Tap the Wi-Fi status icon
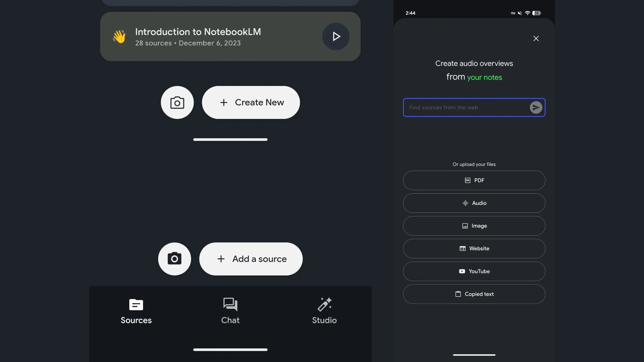 point(527,13)
